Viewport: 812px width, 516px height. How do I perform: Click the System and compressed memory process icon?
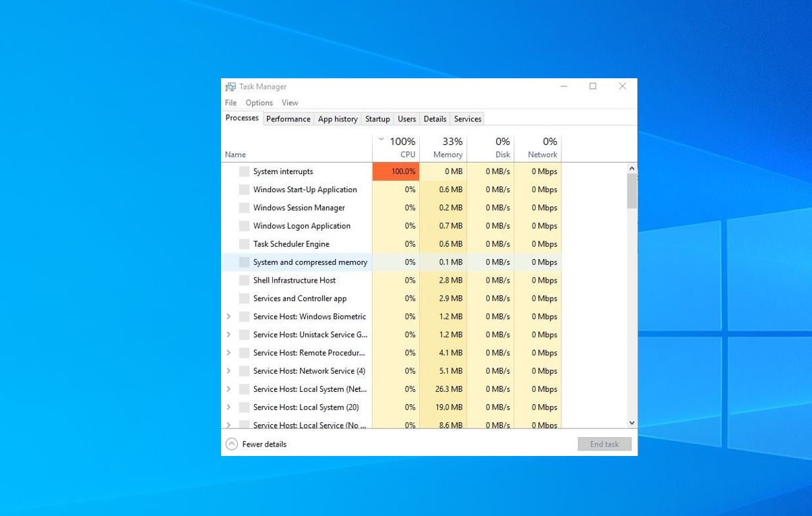244,262
